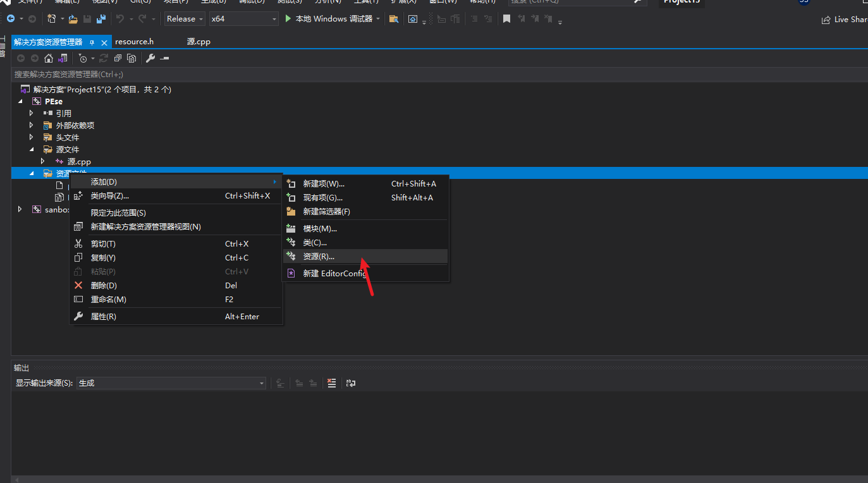
Task: Click Solution Explorer forward arrow icon
Action: [34, 58]
